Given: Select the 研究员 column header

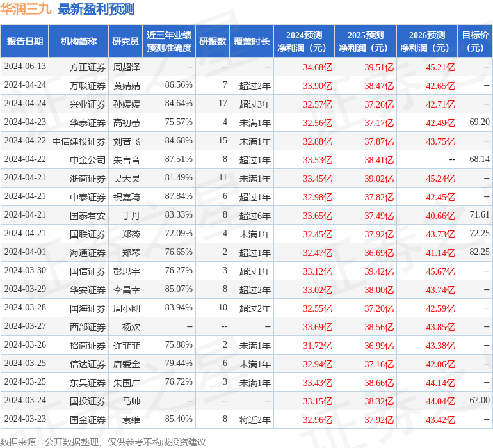Looking at the screenshot, I should point(125,41).
